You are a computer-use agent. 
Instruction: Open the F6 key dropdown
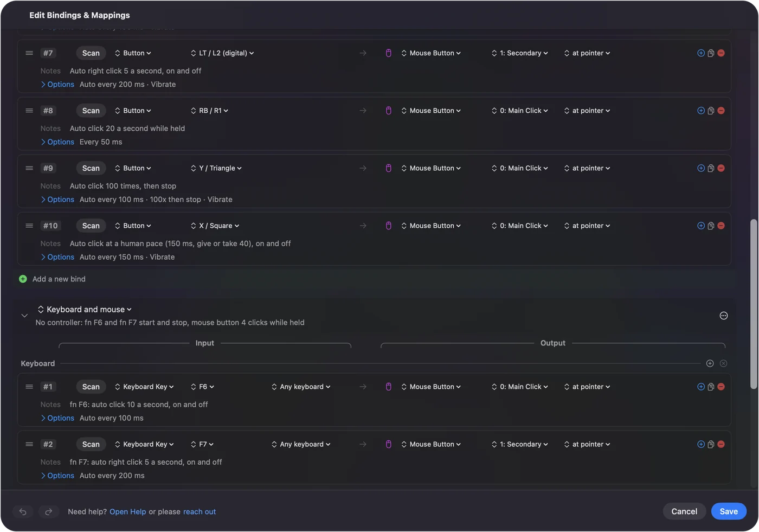203,387
